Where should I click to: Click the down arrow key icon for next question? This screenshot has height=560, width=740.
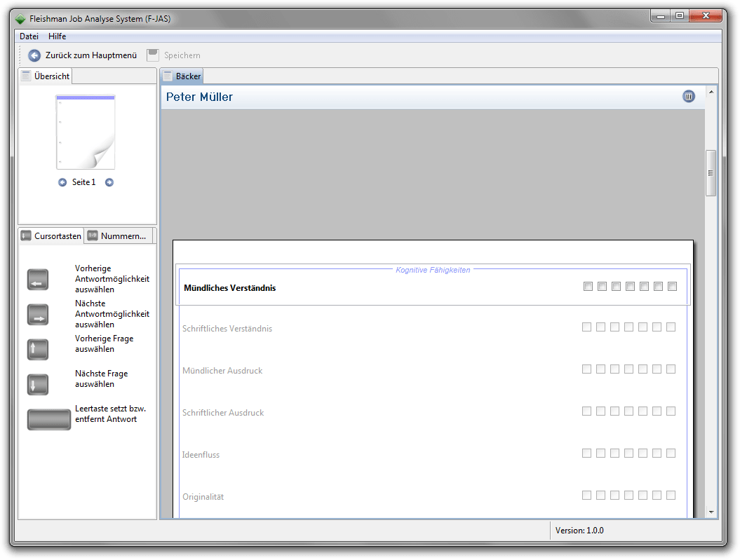click(37, 384)
